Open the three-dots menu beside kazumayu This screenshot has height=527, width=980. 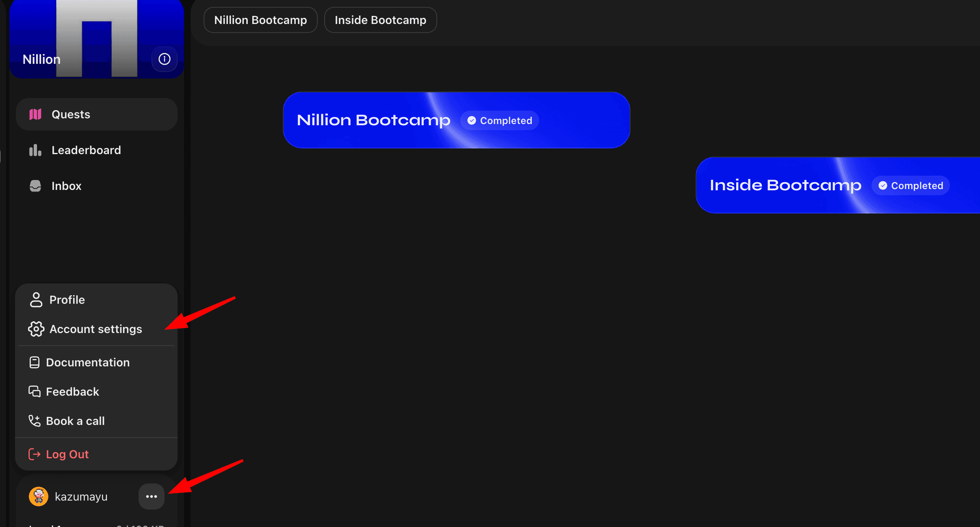[x=152, y=497]
